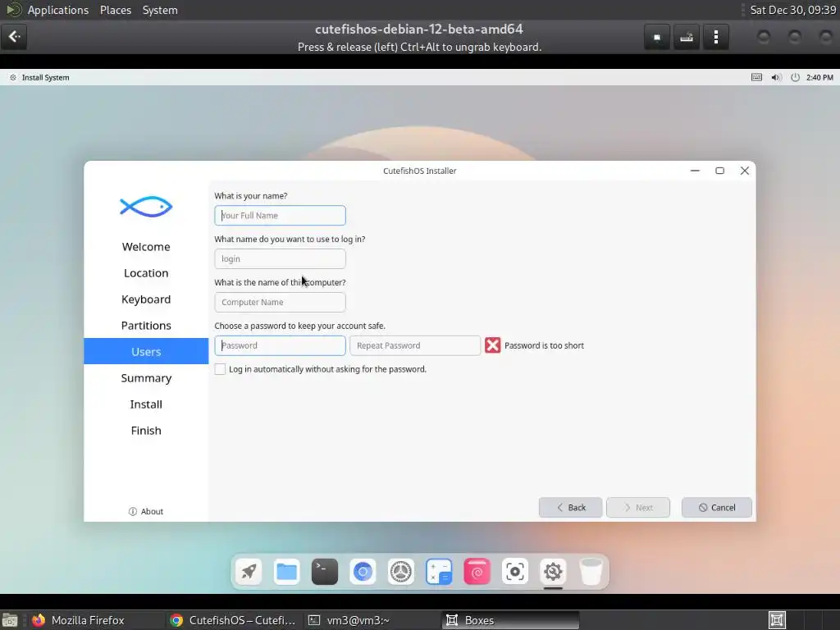Select the Partitions step in sidebar
840x630 pixels.
[x=146, y=326]
